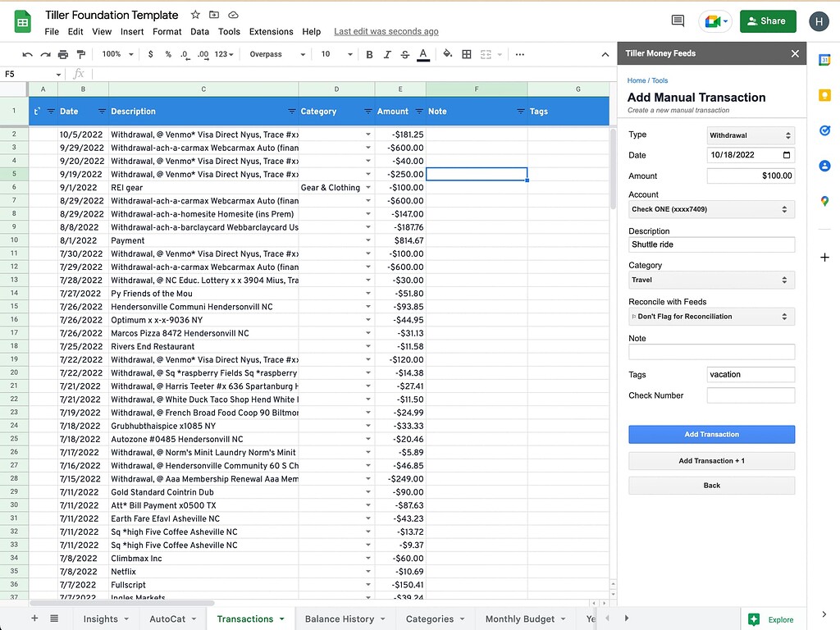Screen dimensions: 840x630
Task: Click the print icon
Action: [62, 53]
